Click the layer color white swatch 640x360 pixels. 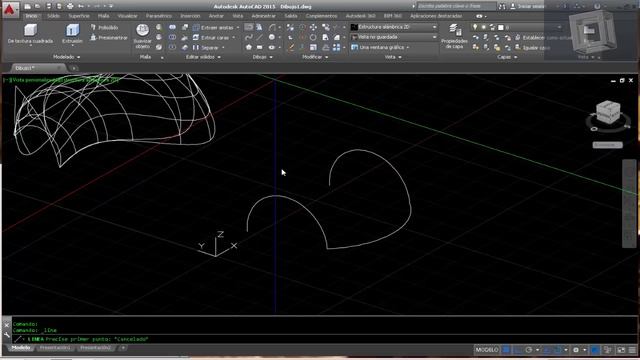[x=501, y=27]
